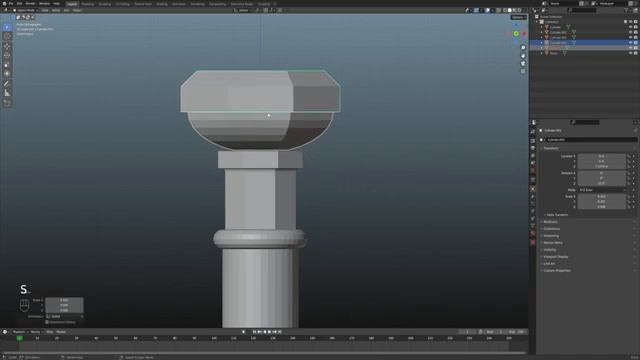Hide Cylinder in viewport via eye icon
This screenshot has width=640, height=360.
click(630, 27)
